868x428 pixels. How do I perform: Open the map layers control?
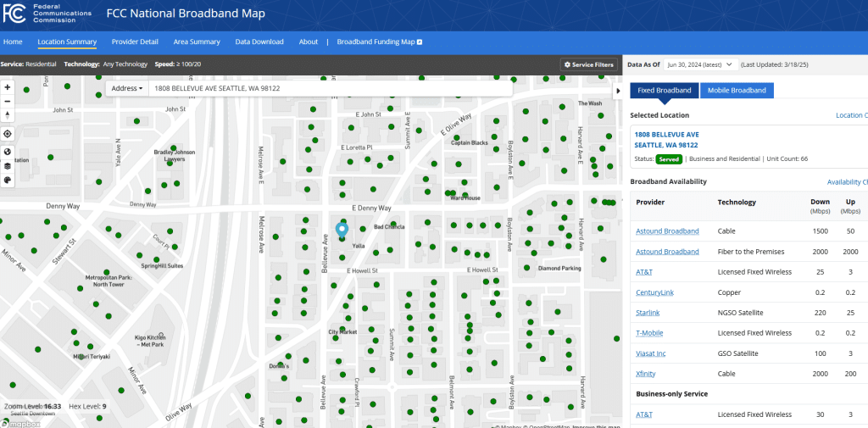click(x=7, y=165)
